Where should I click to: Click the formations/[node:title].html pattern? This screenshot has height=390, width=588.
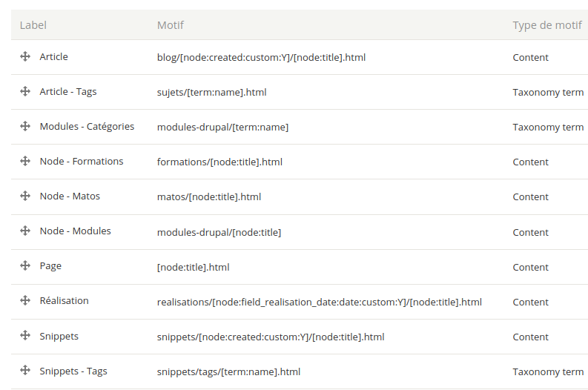219,162
